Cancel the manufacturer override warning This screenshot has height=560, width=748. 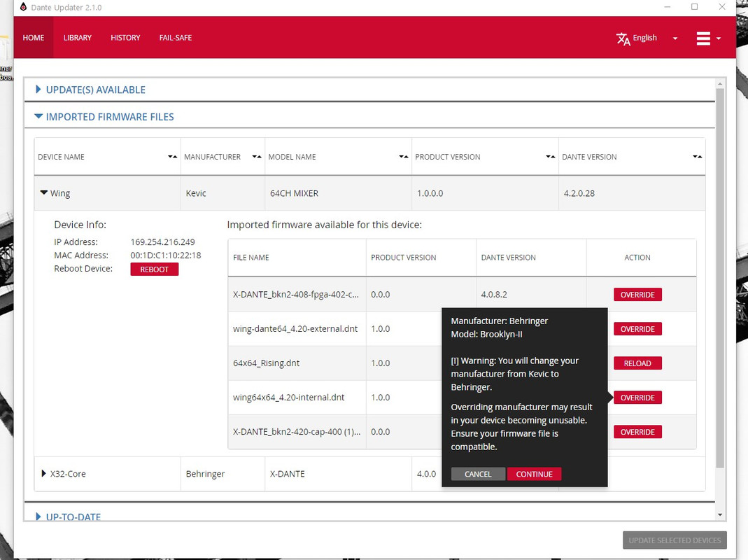tap(478, 474)
